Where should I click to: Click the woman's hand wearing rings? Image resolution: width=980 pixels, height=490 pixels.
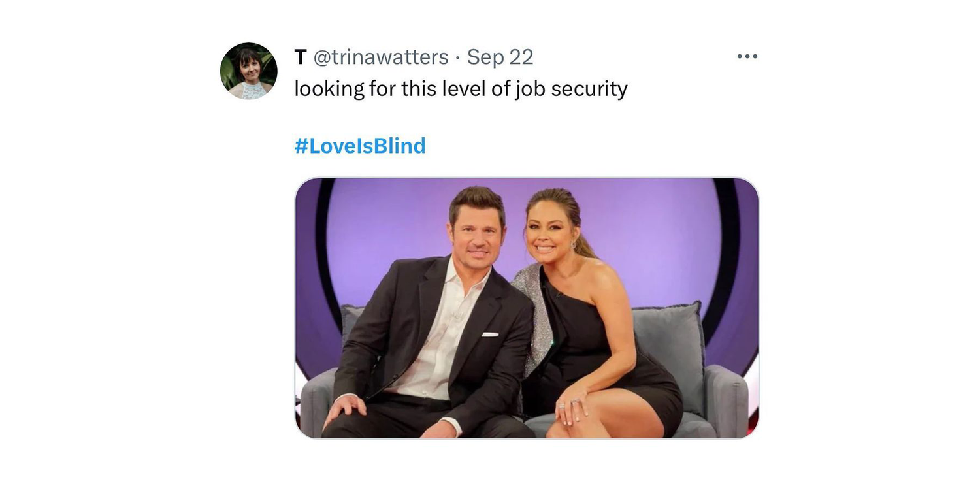[574, 410]
